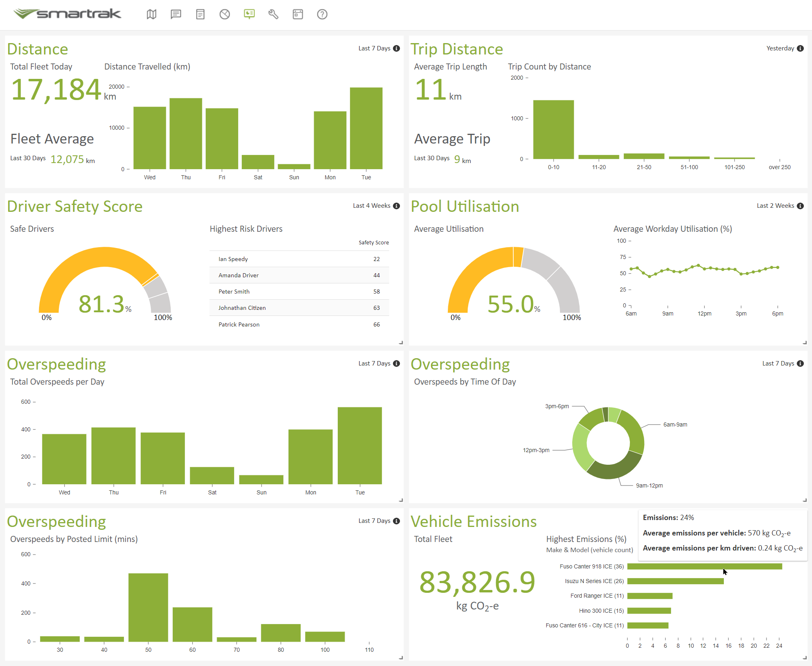Click the 50 bar in Posted Limit chart
The width and height of the screenshot is (812, 666).
(148, 607)
